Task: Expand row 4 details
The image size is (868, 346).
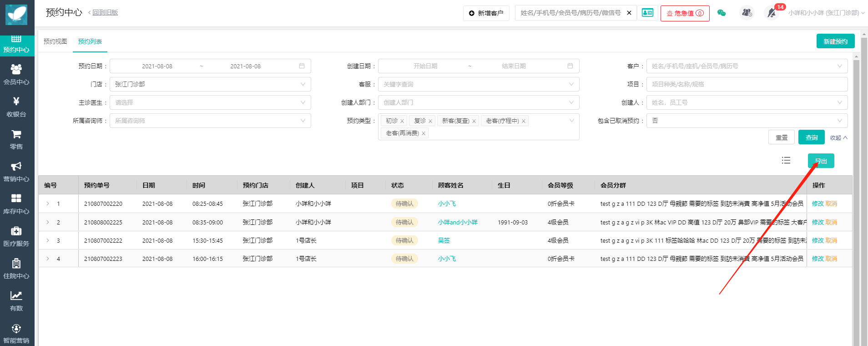Action: (48, 259)
